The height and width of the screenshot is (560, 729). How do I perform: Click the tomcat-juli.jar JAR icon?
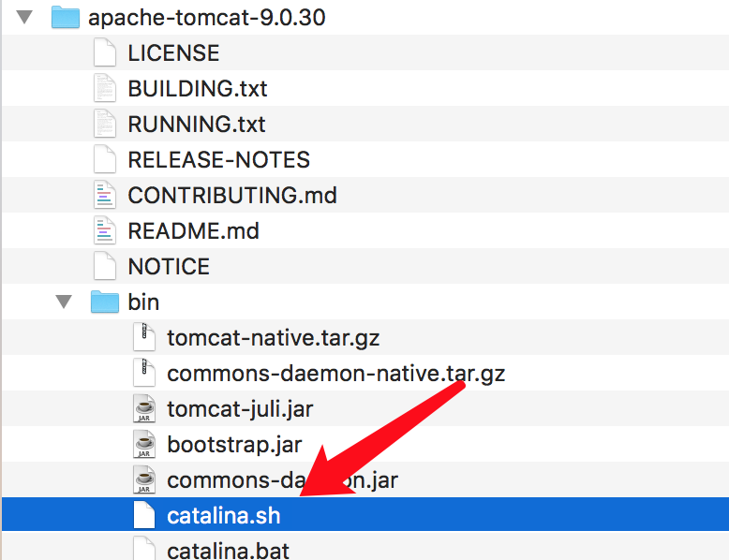point(144,408)
